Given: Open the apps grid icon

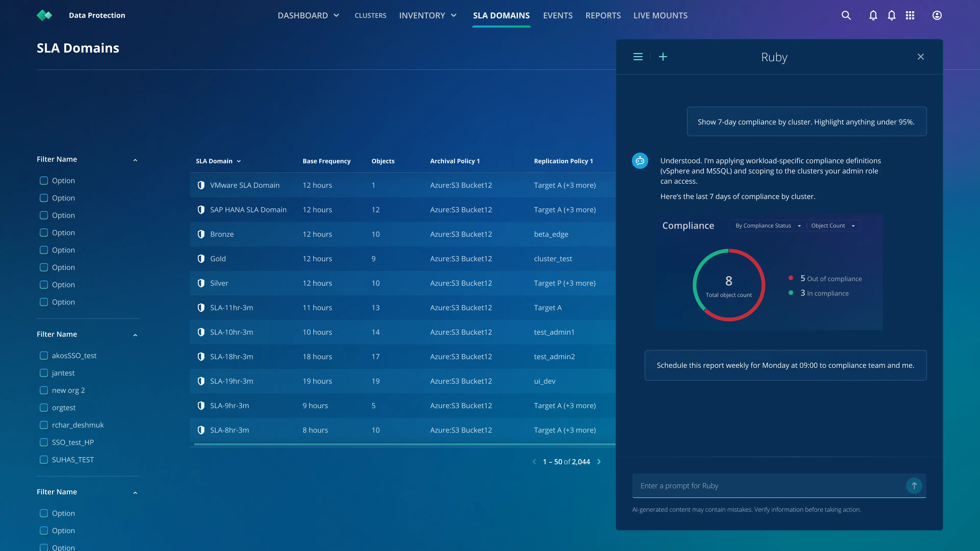Looking at the screenshot, I should tap(910, 15).
